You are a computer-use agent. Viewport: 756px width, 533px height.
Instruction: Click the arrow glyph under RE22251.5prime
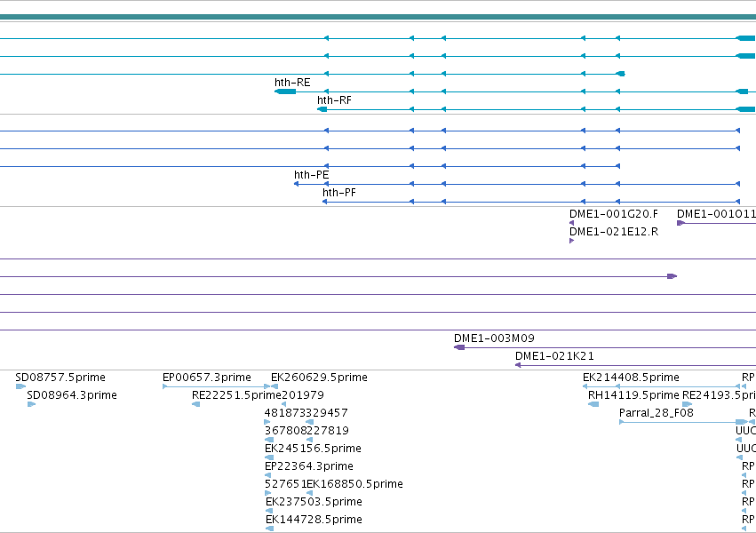pos(195,404)
